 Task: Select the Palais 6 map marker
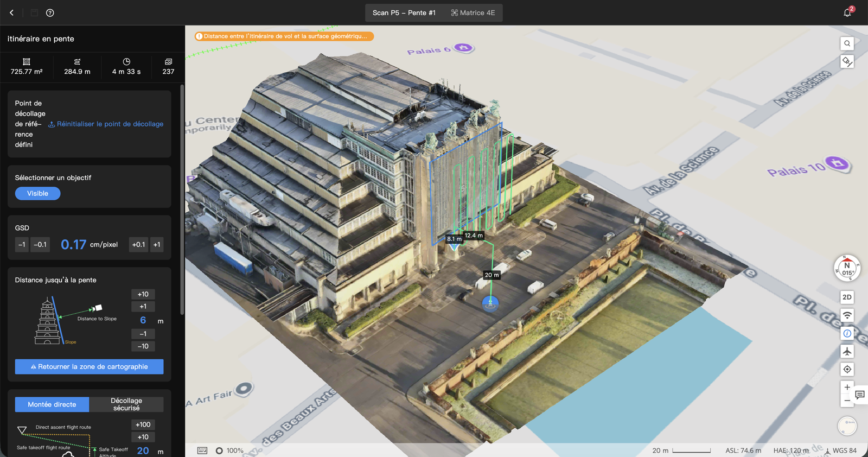(463, 48)
